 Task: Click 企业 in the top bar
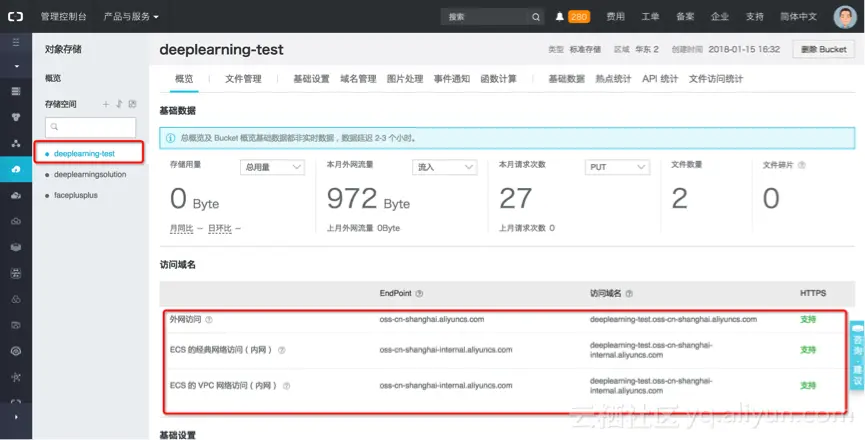[x=720, y=17]
